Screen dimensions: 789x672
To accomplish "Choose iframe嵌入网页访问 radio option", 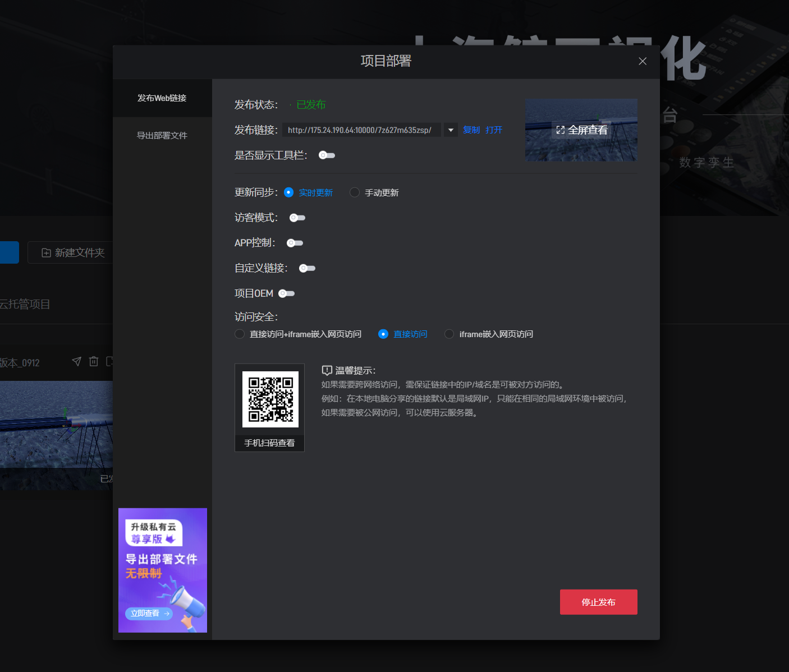I will [x=449, y=334].
